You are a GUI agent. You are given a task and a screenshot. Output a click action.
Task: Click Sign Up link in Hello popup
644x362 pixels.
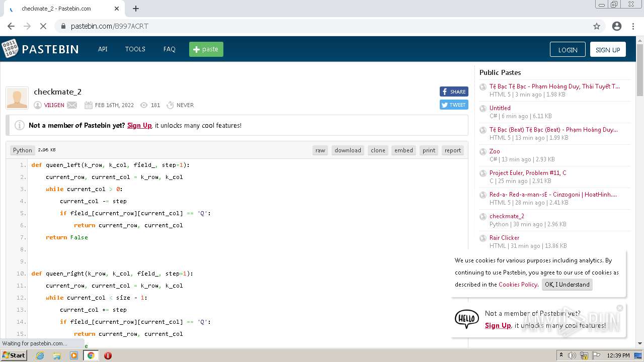498,325
